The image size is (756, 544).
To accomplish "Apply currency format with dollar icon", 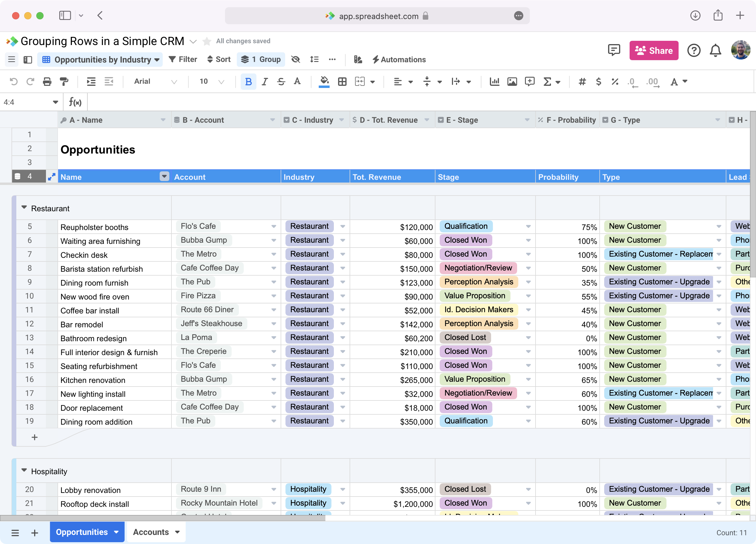I will coord(599,82).
